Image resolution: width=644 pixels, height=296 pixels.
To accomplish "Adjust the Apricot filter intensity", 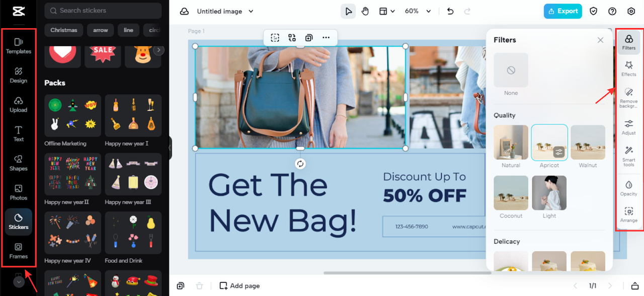I will tap(559, 152).
